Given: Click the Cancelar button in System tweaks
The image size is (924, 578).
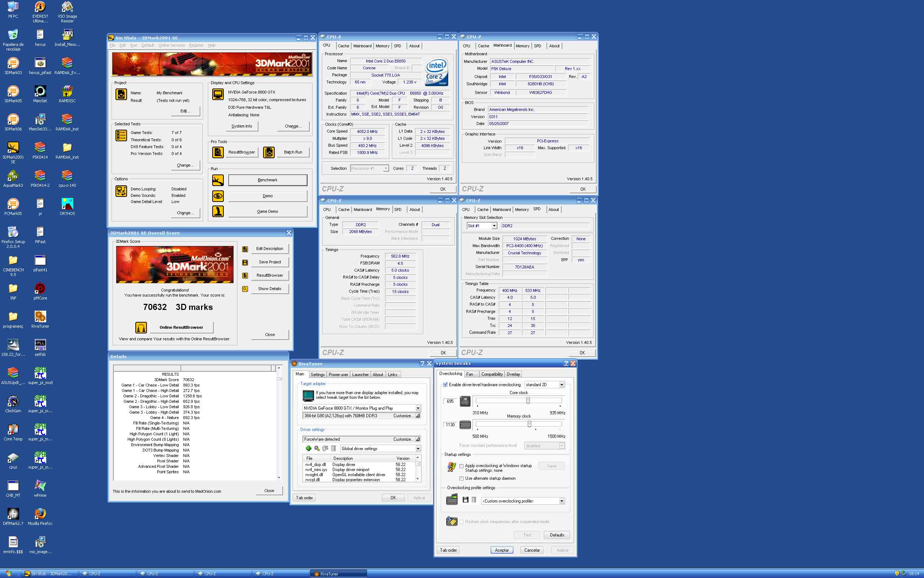Looking at the screenshot, I should tap(532, 550).
